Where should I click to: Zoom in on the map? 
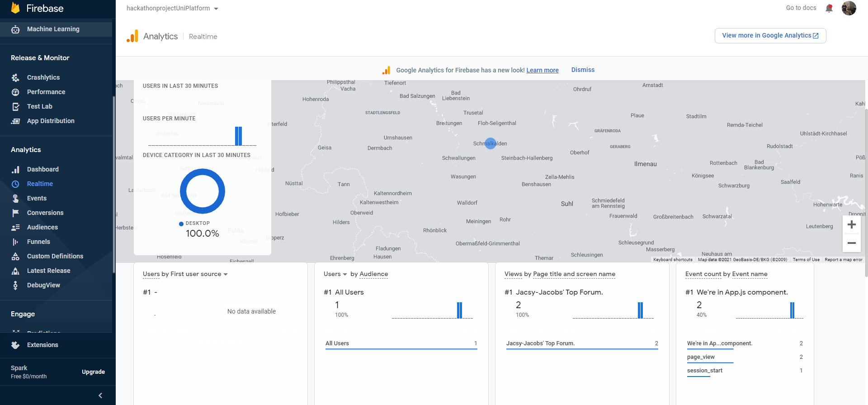click(x=852, y=225)
